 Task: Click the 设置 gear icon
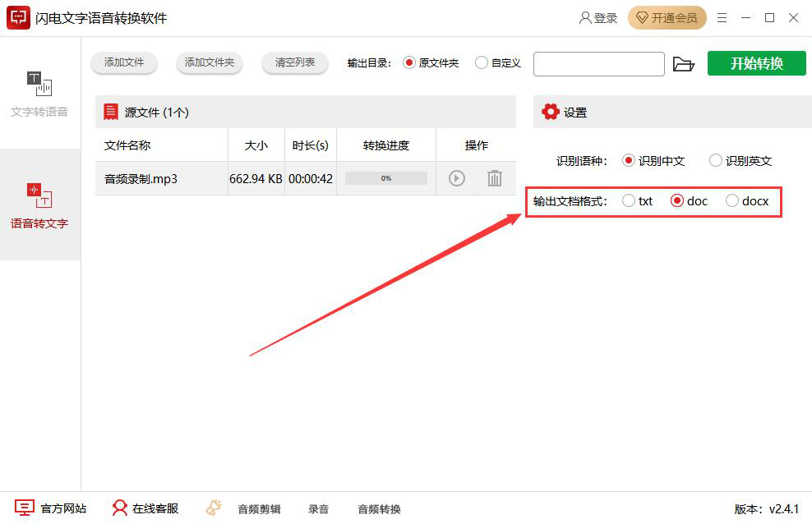point(551,112)
